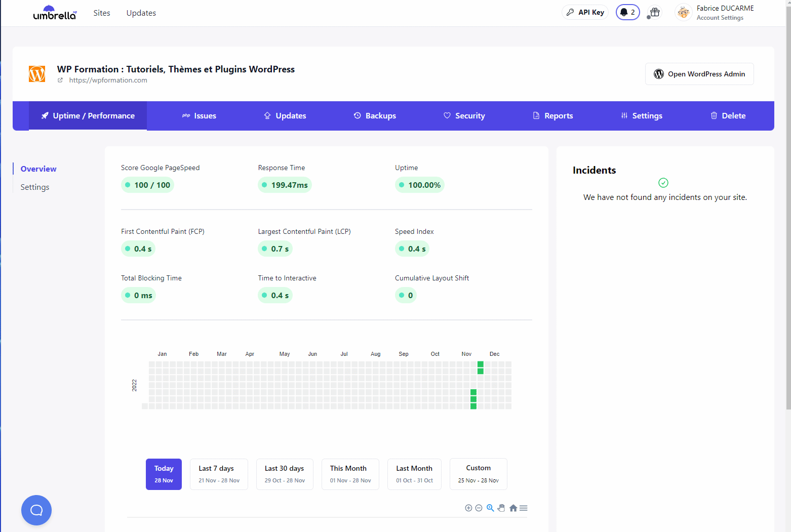Go to the Security tab
This screenshot has height=532, width=791.
(x=464, y=116)
